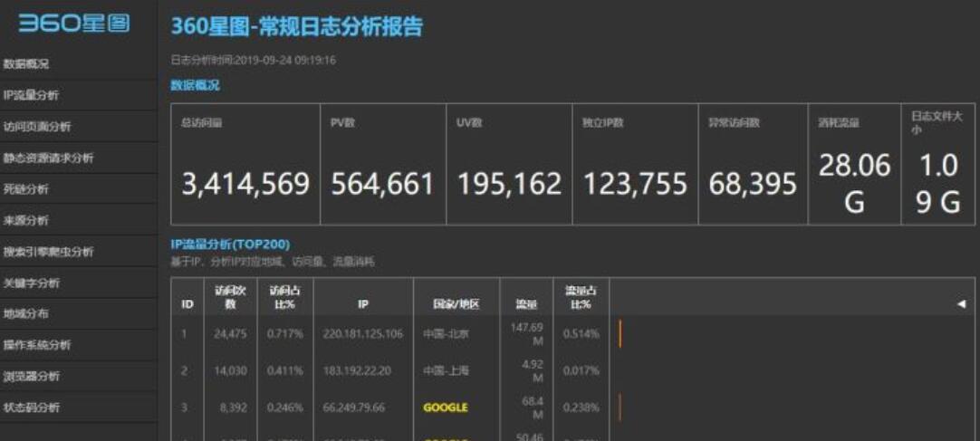The image size is (980, 441).
Task: Click log file size value 1.09 G
Action: click(938, 184)
